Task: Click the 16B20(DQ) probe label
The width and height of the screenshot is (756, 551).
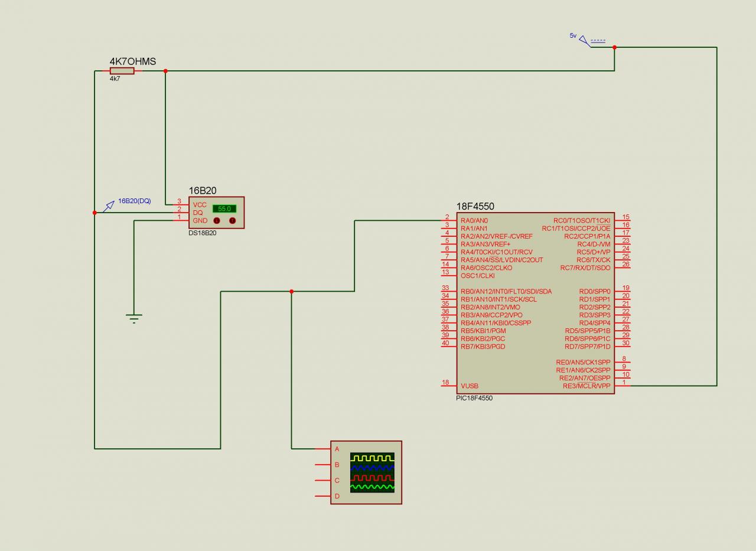Action: tap(135, 201)
